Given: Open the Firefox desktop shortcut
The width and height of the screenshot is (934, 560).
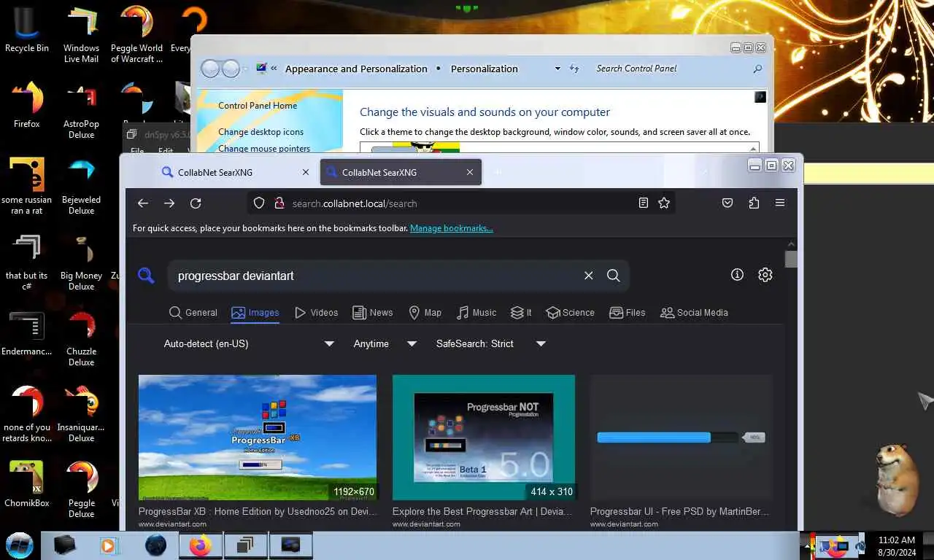Looking at the screenshot, I should coord(27,105).
